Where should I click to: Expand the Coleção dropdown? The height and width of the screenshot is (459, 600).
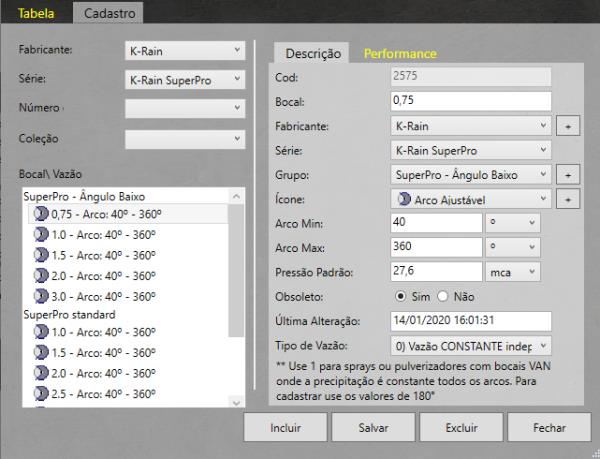pyautogui.click(x=184, y=139)
